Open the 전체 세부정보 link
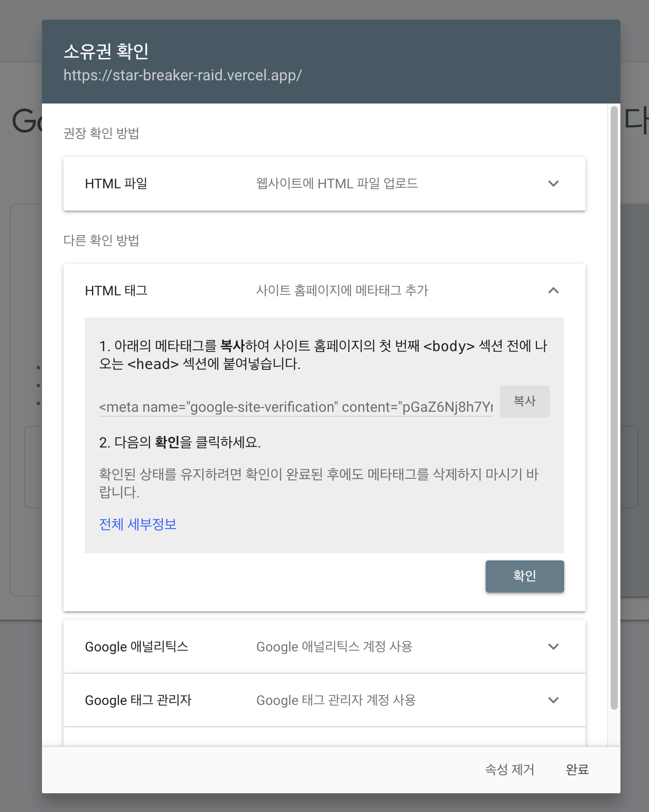This screenshot has height=812, width=649. click(138, 524)
